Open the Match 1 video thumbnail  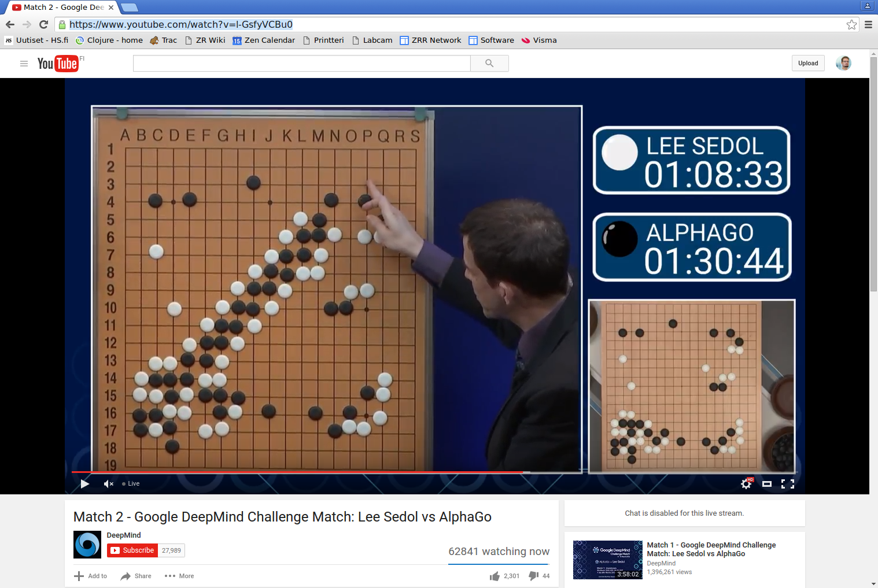tap(608, 560)
